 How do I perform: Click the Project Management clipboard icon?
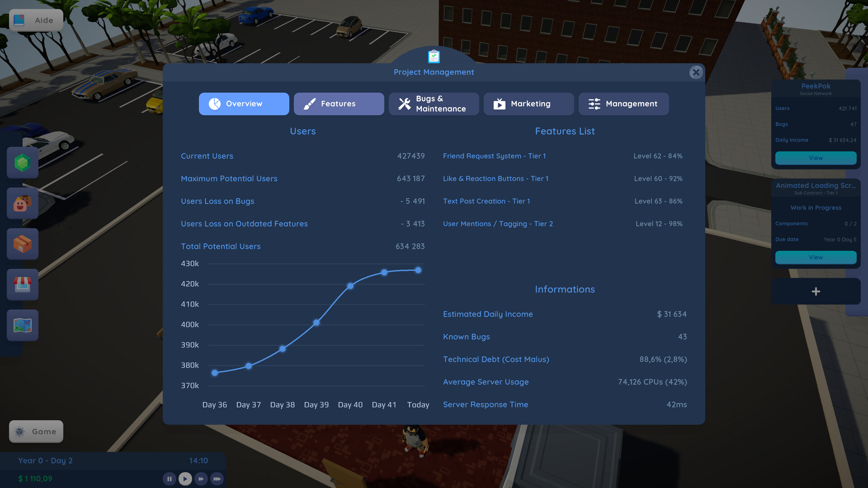coord(434,56)
